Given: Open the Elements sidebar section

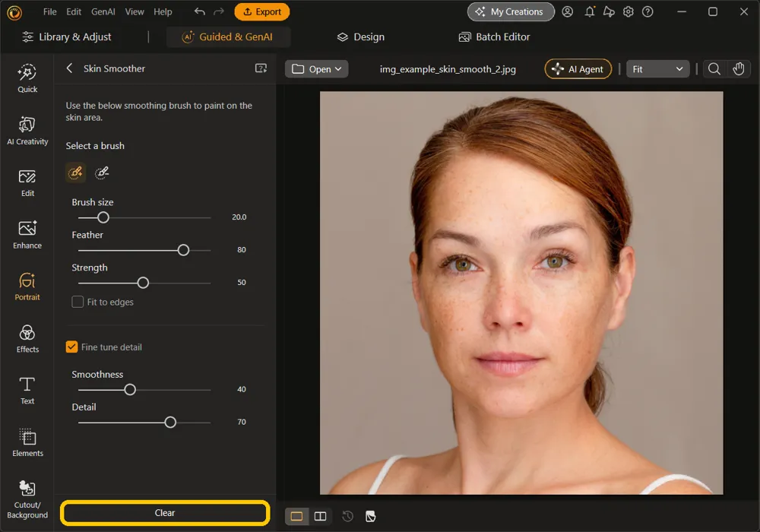Looking at the screenshot, I should [27, 443].
